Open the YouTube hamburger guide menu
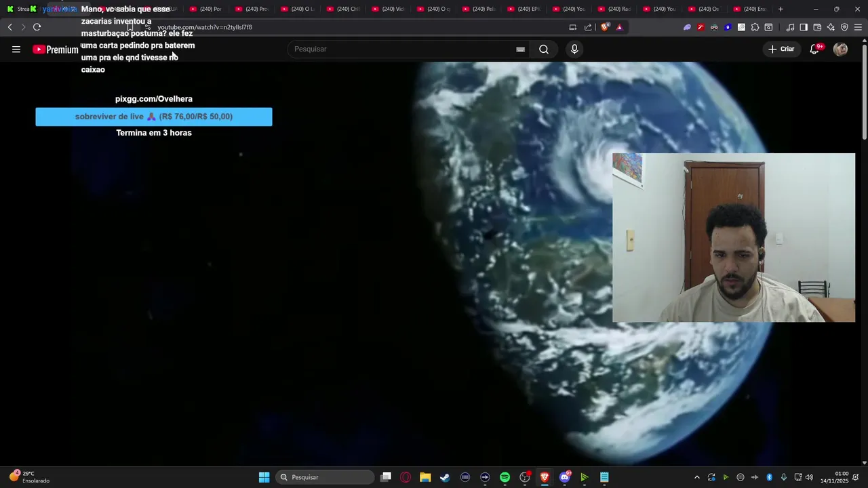The height and width of the screenshot is (488, 868). click(x=16, y=49)
